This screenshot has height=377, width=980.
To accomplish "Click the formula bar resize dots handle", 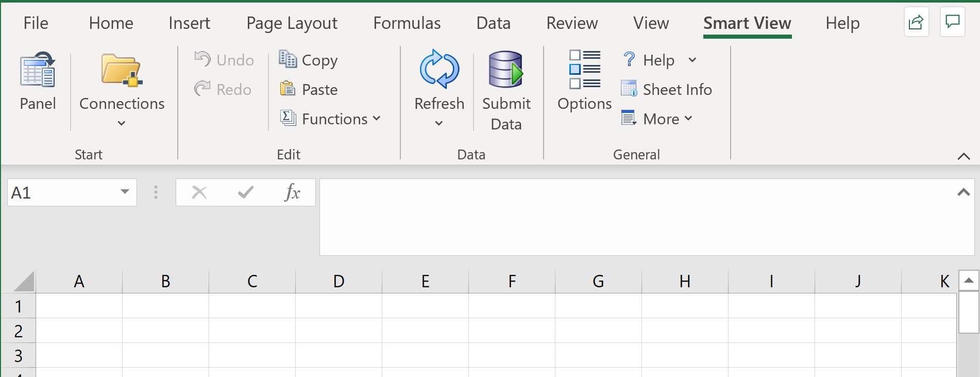I will (156, 192).
